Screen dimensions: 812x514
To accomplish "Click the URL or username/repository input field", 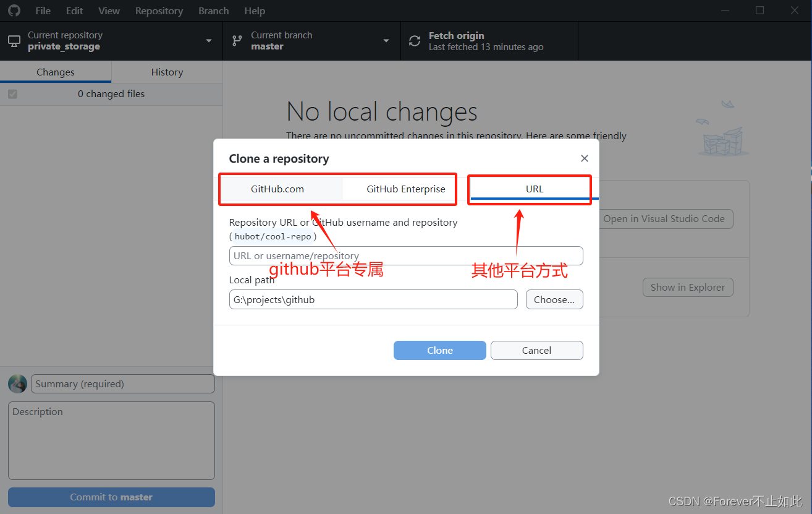I will coord(406,255).
